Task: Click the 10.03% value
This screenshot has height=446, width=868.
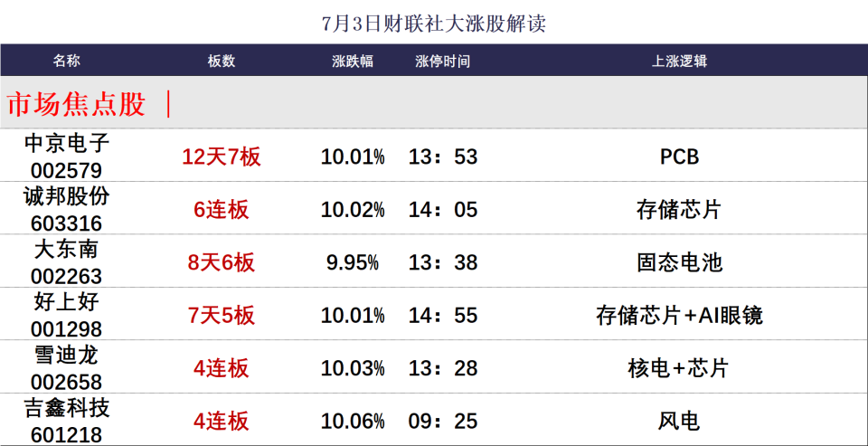Action: click(353, 368)
